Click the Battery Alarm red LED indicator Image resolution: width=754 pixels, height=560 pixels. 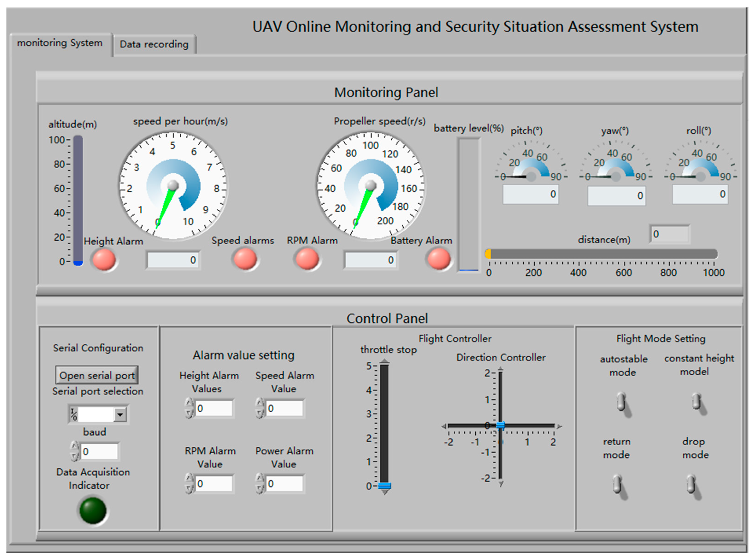point(439,259)
